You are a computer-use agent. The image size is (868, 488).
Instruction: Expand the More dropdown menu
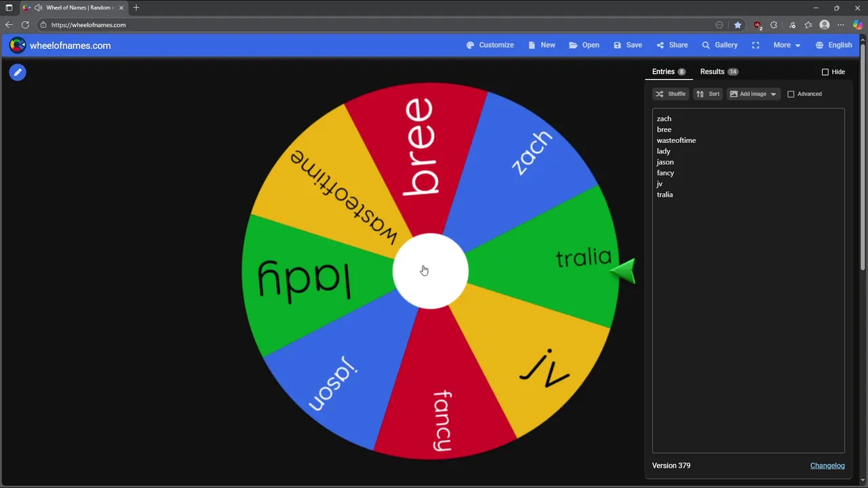pos(787,45)
